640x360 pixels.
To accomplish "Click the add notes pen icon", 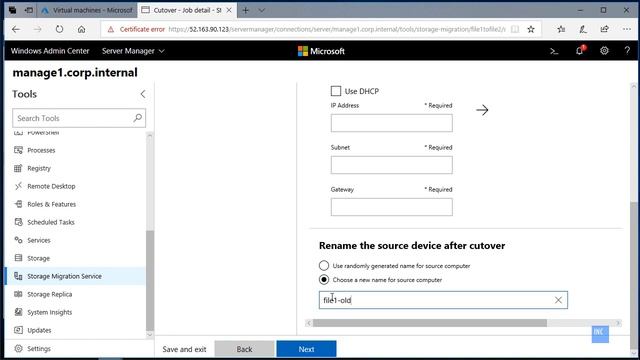I will [583, 29].
